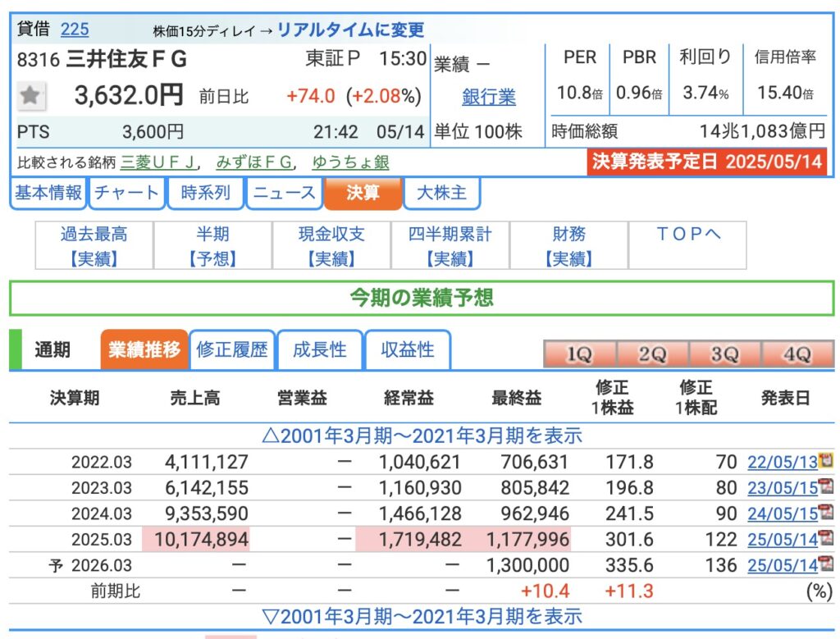The width and height of the screenshot is (840, 639).
Task: Open 修正履歴 sub-tab
Action: point(232,349)
